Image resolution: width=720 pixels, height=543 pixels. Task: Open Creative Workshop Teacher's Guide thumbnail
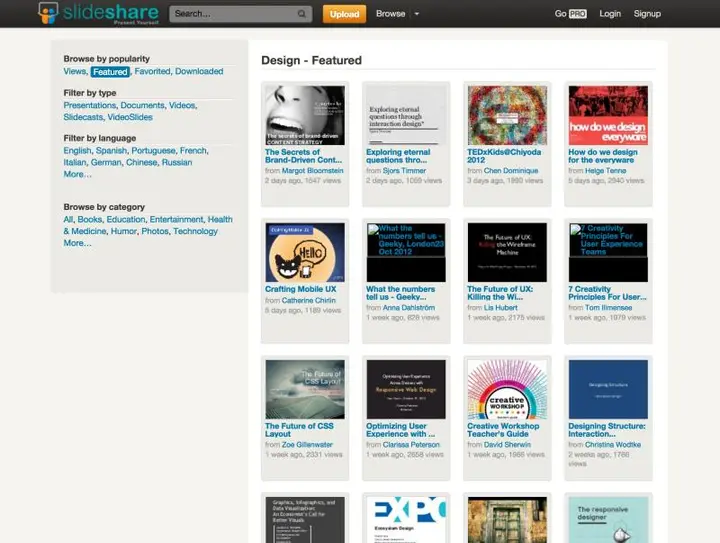pyautogui.click(x=507, y=389)
